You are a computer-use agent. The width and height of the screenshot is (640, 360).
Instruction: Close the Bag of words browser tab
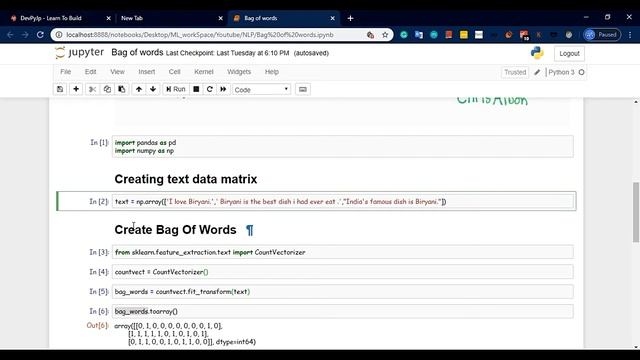pos(332,18)
